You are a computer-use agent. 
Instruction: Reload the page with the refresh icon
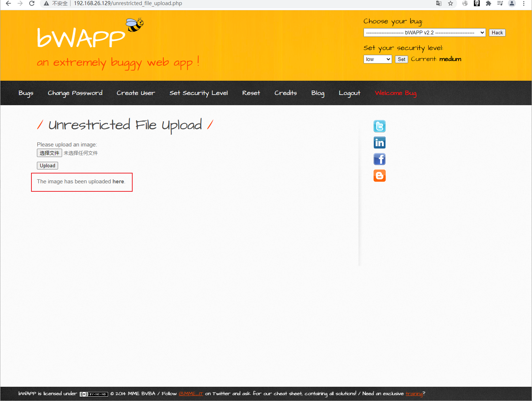32,3
